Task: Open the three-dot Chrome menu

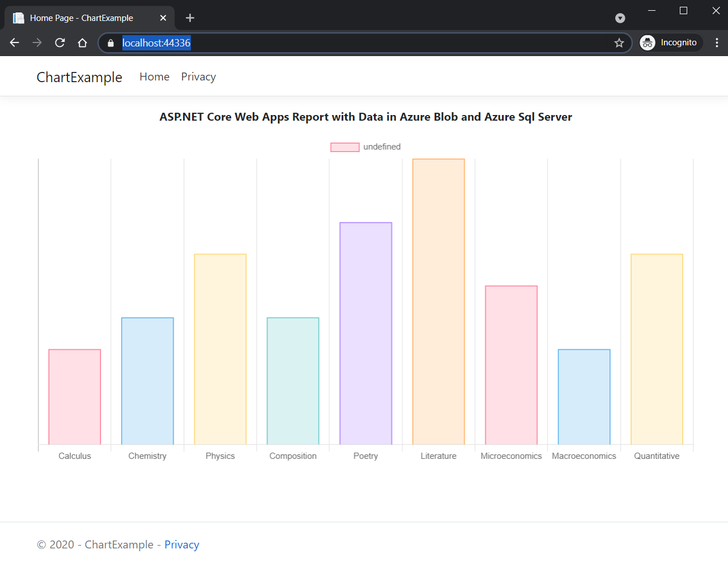Action: [x=717, y=42]
